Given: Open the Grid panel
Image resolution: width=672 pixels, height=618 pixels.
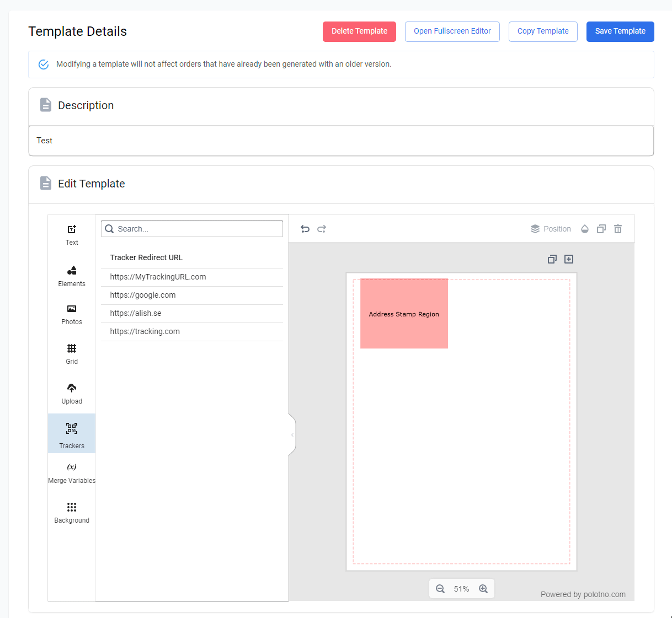Looking at the screenshot, I should click(x=72, y=354).
